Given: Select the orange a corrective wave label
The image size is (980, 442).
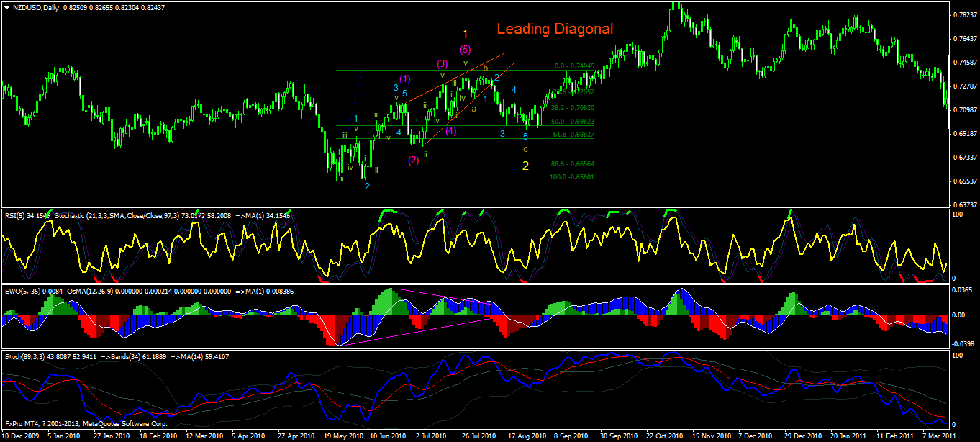Looking at the screenshot, I should tap(473, 109).
